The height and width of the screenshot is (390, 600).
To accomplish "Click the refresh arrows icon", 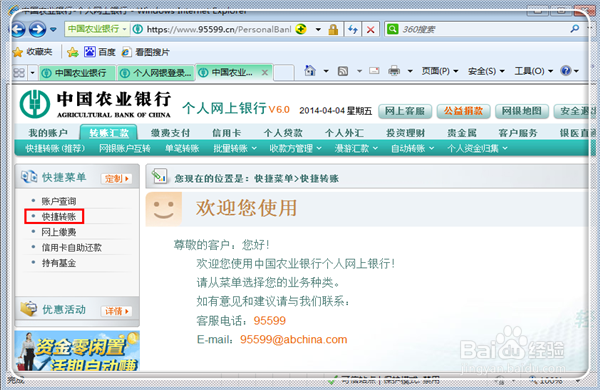I will pos(352,29).
